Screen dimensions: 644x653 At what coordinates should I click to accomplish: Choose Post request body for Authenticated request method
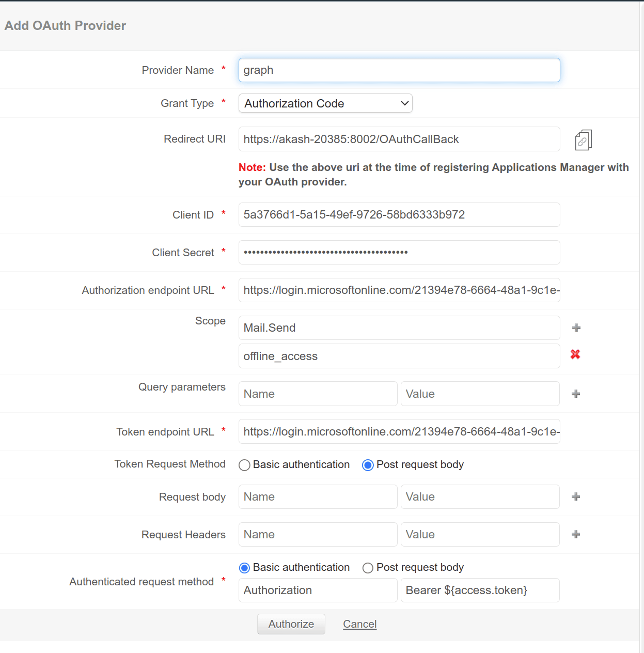tap(368, 568)
